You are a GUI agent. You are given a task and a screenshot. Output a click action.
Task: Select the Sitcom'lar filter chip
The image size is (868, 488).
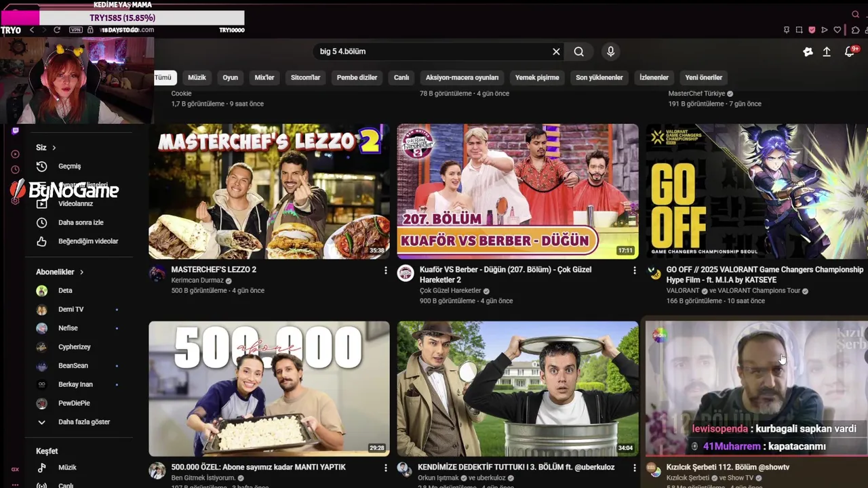[x=305, y=77]
